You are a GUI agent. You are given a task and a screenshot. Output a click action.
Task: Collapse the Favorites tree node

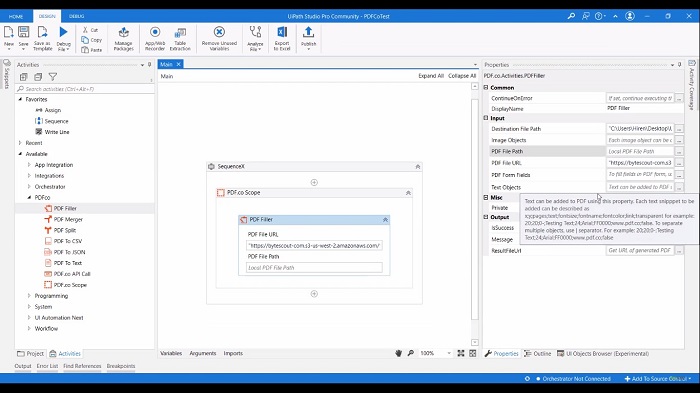point(20,99)
